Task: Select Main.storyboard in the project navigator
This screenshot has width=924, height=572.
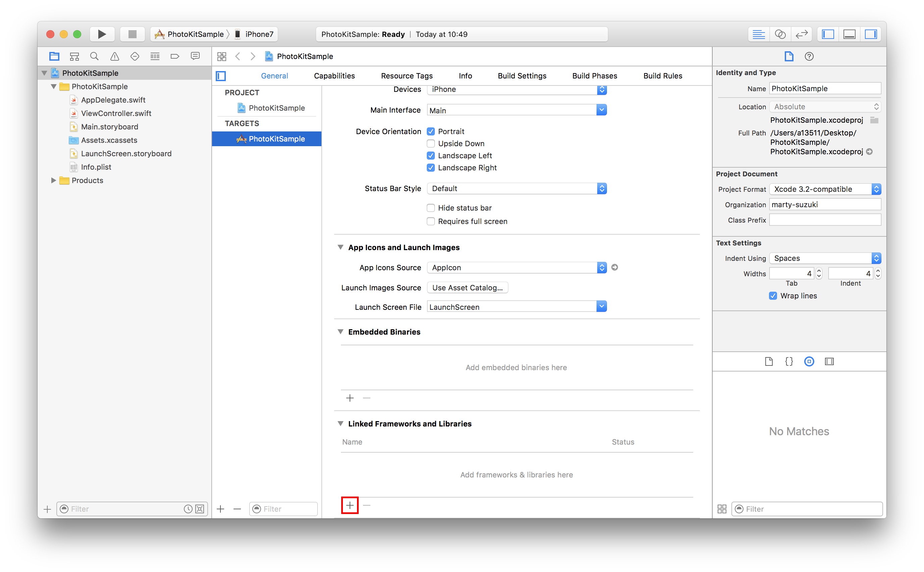Action: [109, 127]
